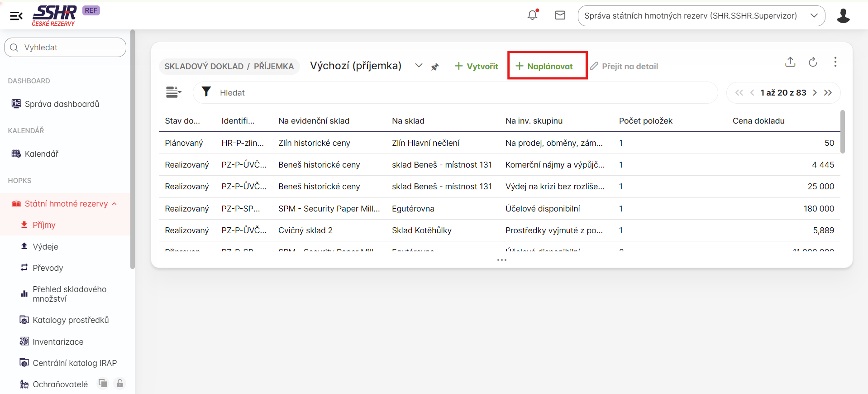Refresh the document list

(x=813, y=62)
